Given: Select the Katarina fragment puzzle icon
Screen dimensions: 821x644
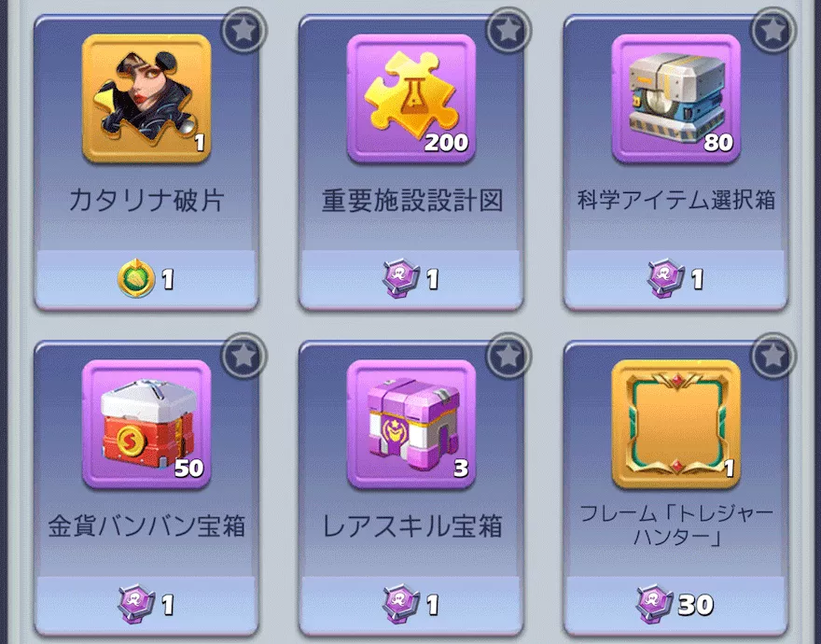Looking at the screenshot, I should (146, 99).
